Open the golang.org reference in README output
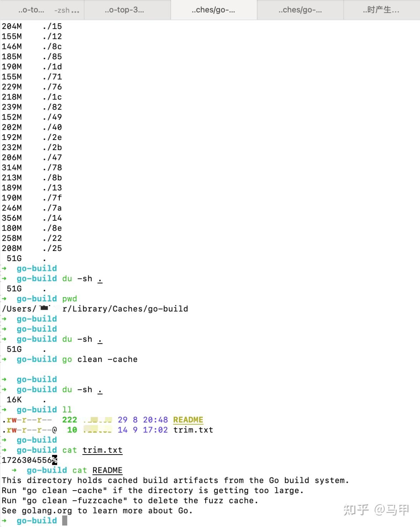The height and width of the screenshot is (527, 420). coord(47,511)
